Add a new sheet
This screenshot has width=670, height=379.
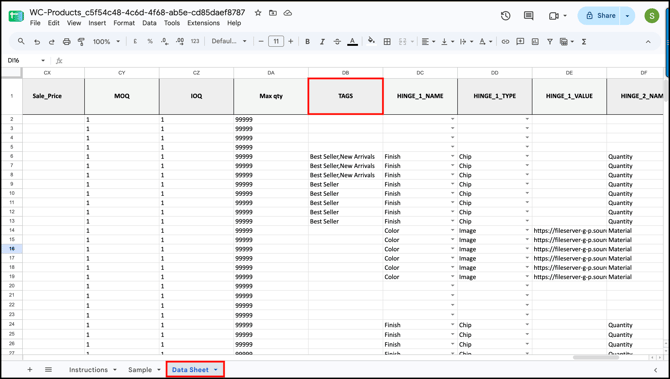[29, 370]
